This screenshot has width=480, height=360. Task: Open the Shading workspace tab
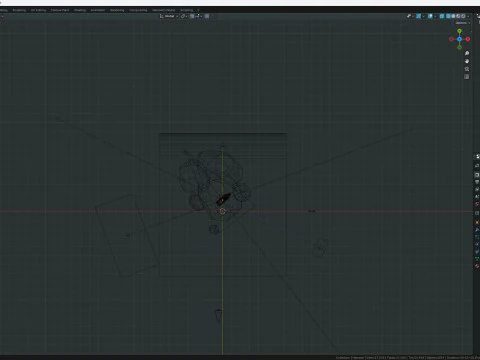pyautogui.click(x=80, y=10)
